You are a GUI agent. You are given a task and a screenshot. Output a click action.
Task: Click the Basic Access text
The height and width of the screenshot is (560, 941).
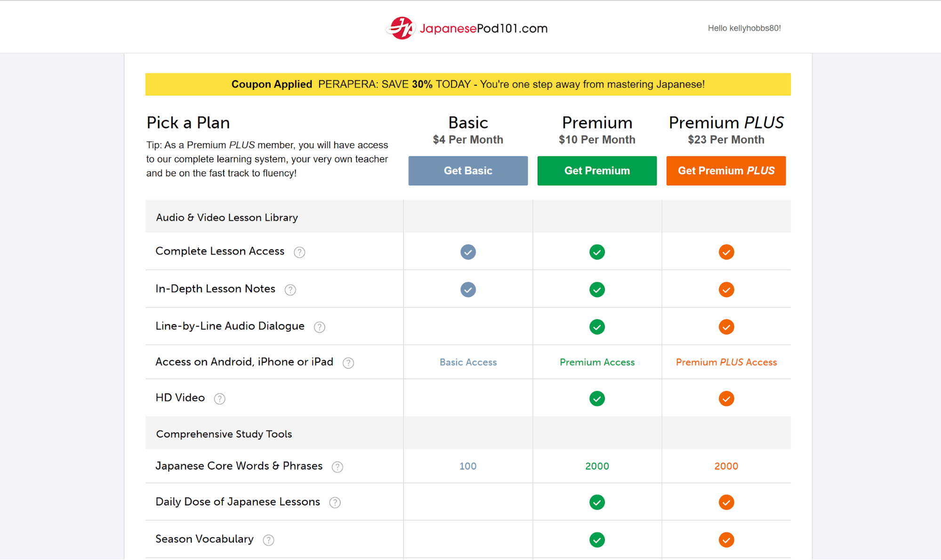(468, 362)
